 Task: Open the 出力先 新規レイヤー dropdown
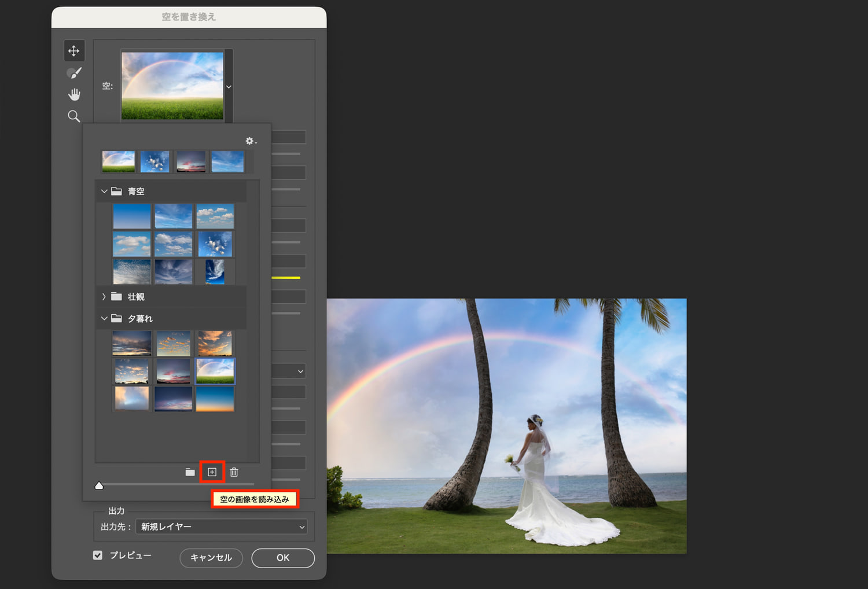pos(221,527)
